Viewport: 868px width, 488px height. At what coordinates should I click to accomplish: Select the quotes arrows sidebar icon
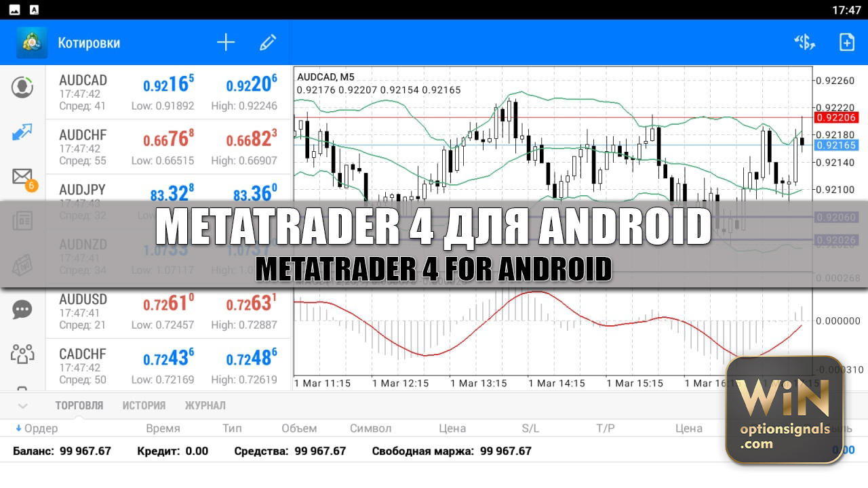tap(22, 132)
